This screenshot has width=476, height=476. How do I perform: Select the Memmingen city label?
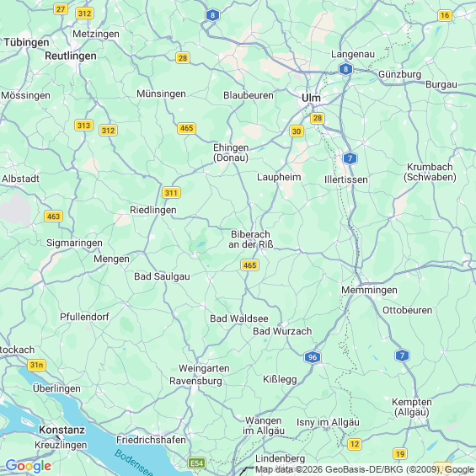pos(369,290)
